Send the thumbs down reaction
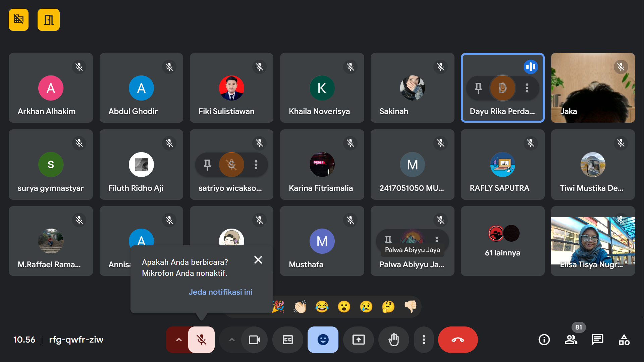The width and height of the screenshot is (644, 362). 410,306
